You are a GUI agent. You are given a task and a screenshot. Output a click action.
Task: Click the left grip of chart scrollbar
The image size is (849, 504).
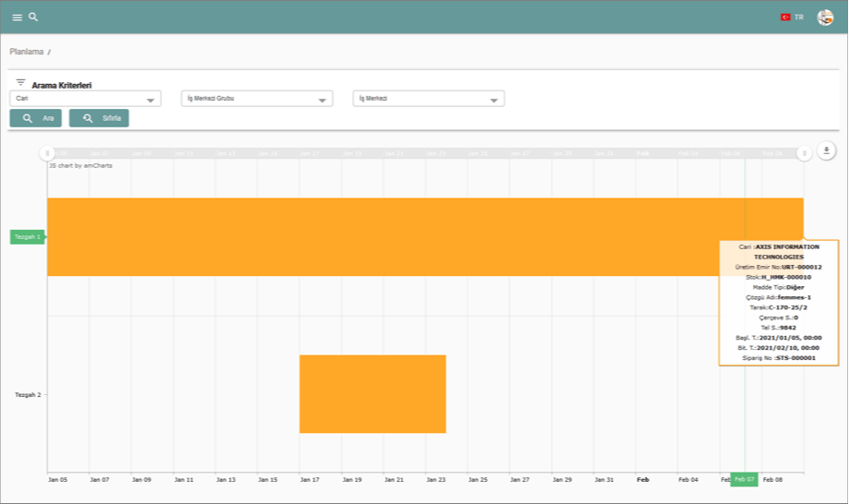47,152
